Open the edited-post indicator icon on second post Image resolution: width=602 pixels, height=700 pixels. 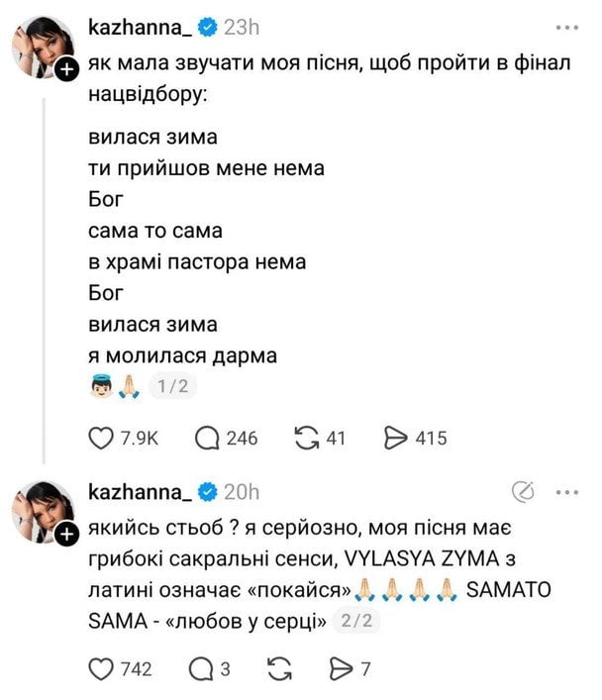coord(523,492)
